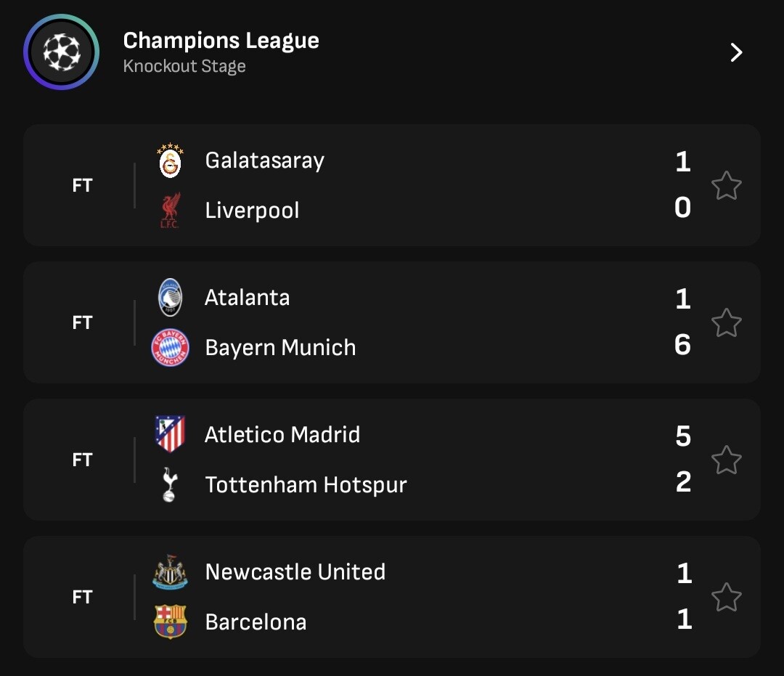
Task: Toggle favorite star for Atletico Madrid match
Action: [726, 460]
